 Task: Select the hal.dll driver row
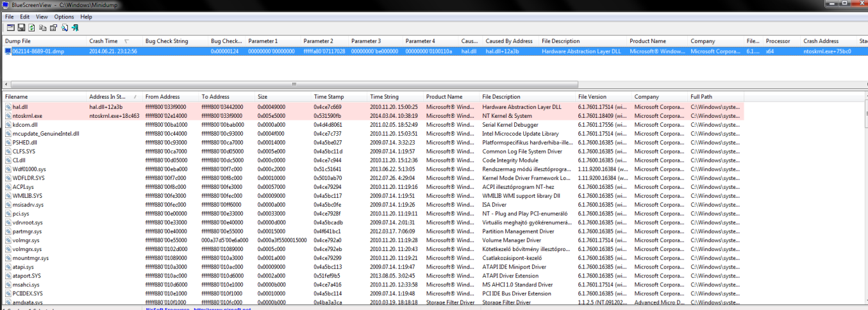point(373,107)
